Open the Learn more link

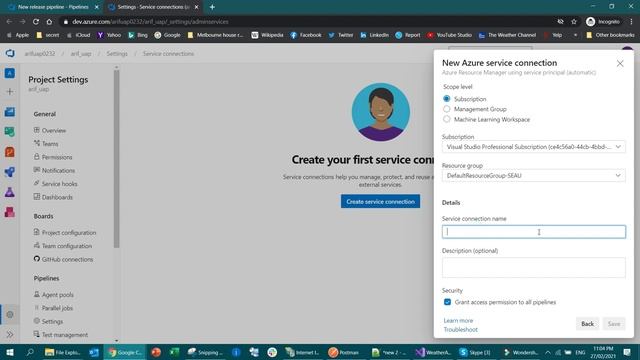tap(458, 320)
